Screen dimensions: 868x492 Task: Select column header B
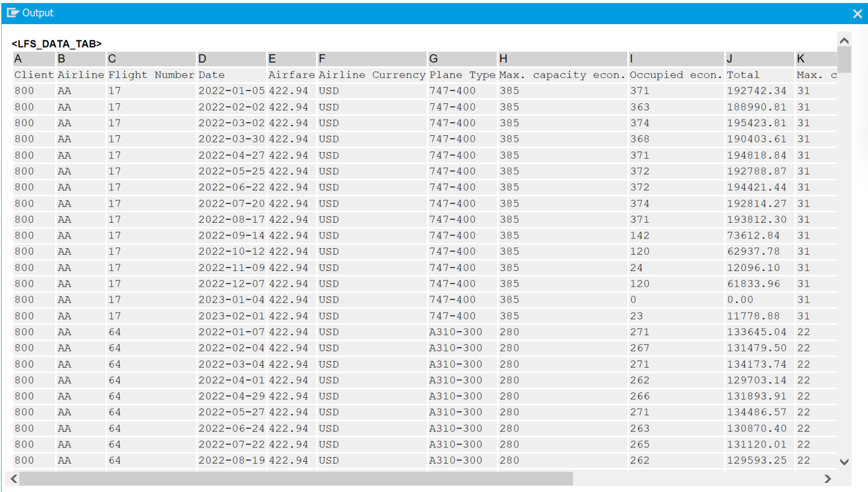[x=81, y=59]
